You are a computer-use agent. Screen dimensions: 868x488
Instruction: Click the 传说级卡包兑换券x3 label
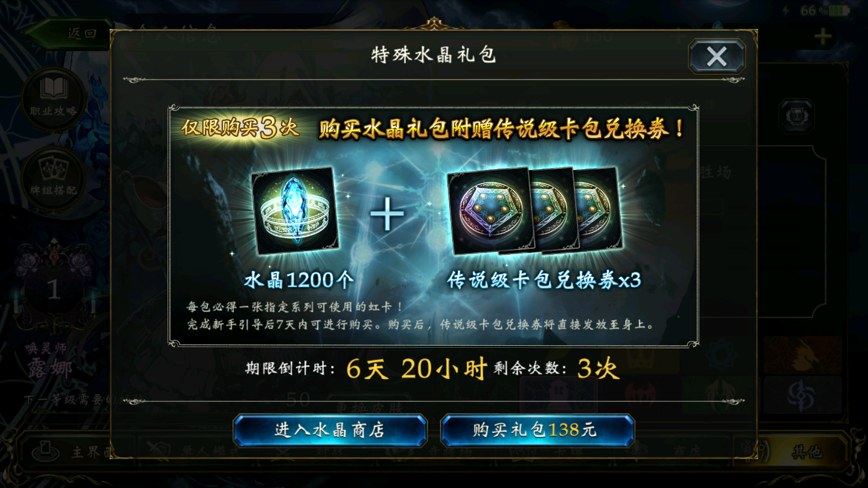[x=544, y=280]
